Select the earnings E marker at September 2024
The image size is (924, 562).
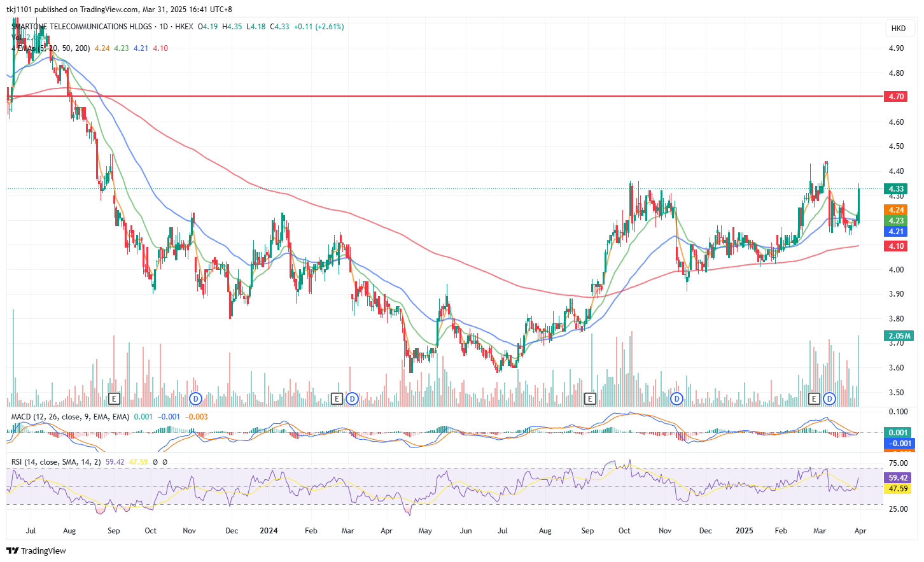(590, 399)
